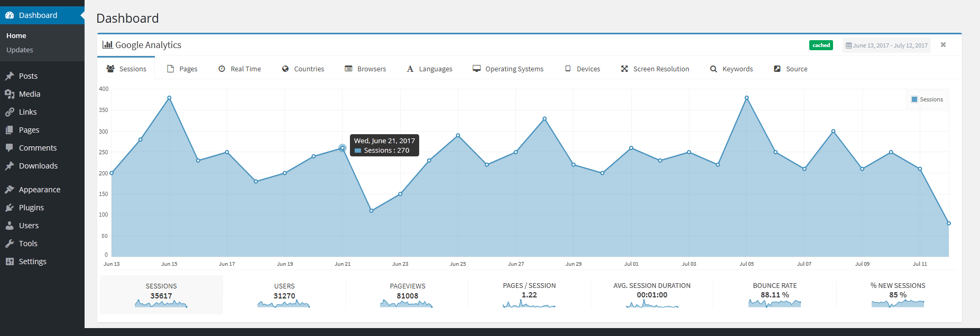
Task: Click the Tools wrench icon
Action: (10, 244)
